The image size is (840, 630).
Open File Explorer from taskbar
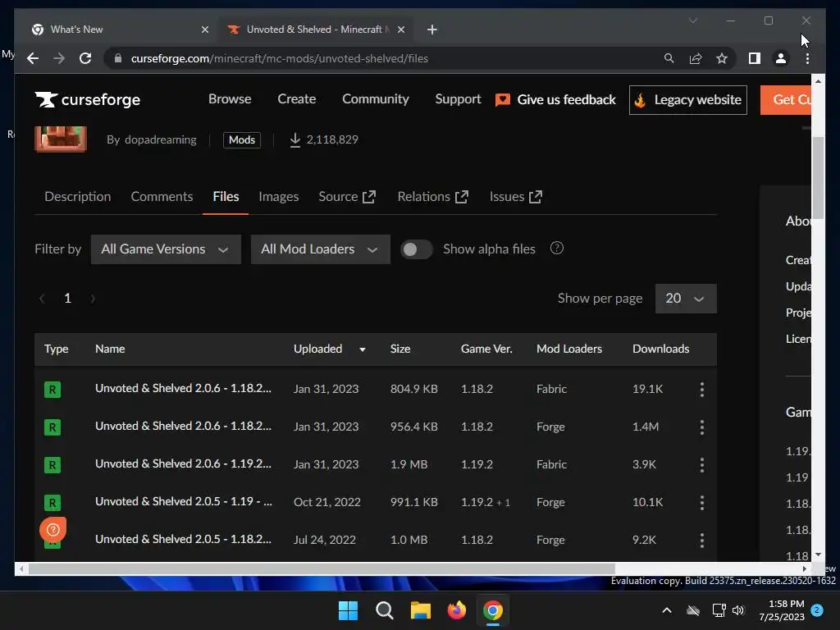click(x=421, y=610)
